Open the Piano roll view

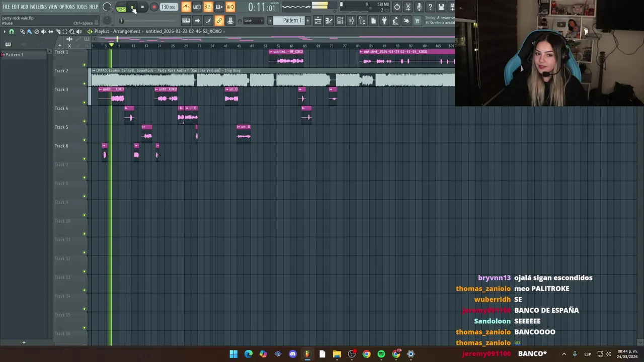329,21
